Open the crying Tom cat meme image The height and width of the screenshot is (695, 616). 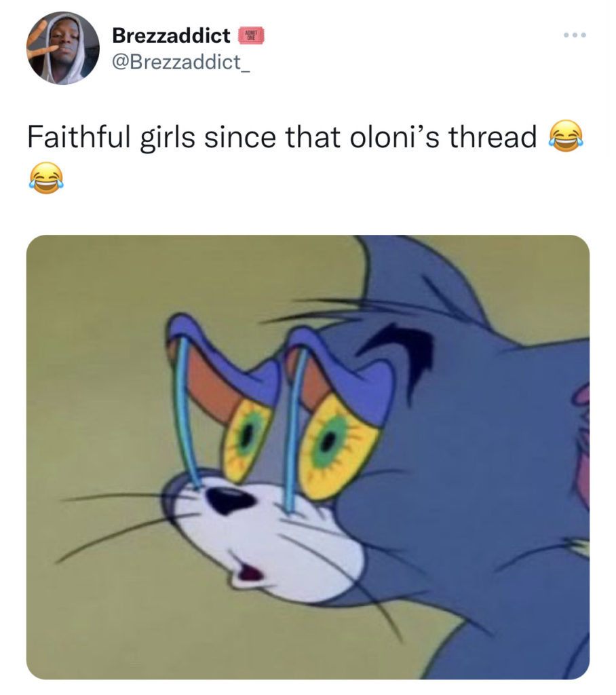(307, 457)
